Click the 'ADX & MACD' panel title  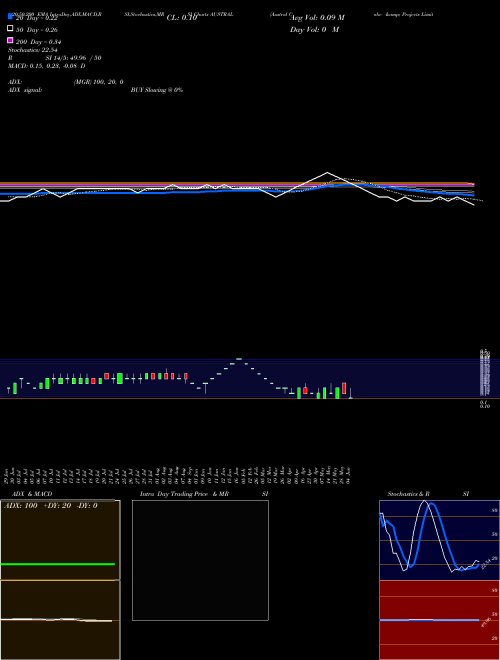coord(32,494)
